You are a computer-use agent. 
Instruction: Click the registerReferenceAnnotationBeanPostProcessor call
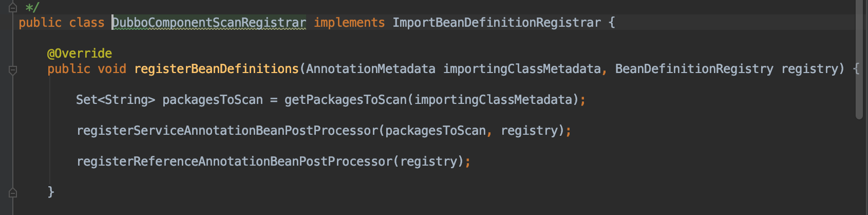[x=234, y=162]
